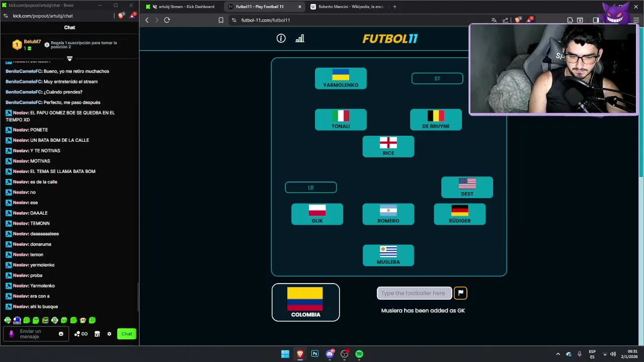Click the Romero player card

point(388,214)
